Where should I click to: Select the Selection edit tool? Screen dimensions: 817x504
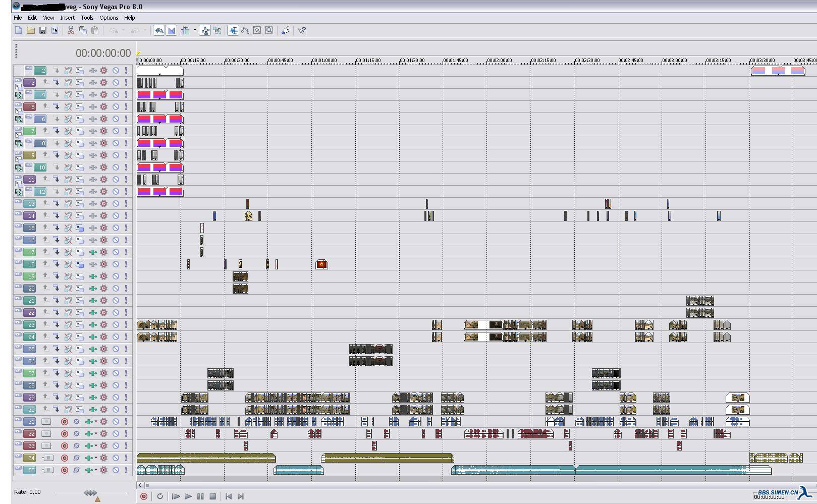pos(257,30)
